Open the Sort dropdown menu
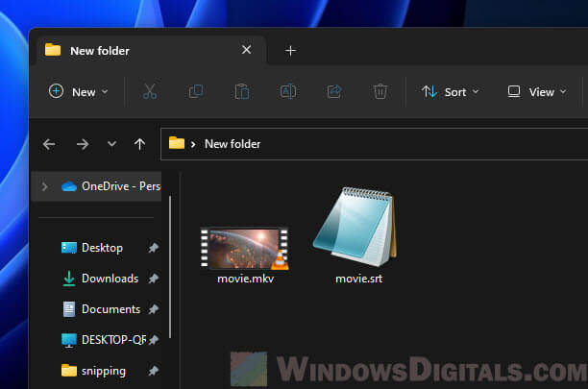Viewport: 588px width, 389px height. [450, 91]
